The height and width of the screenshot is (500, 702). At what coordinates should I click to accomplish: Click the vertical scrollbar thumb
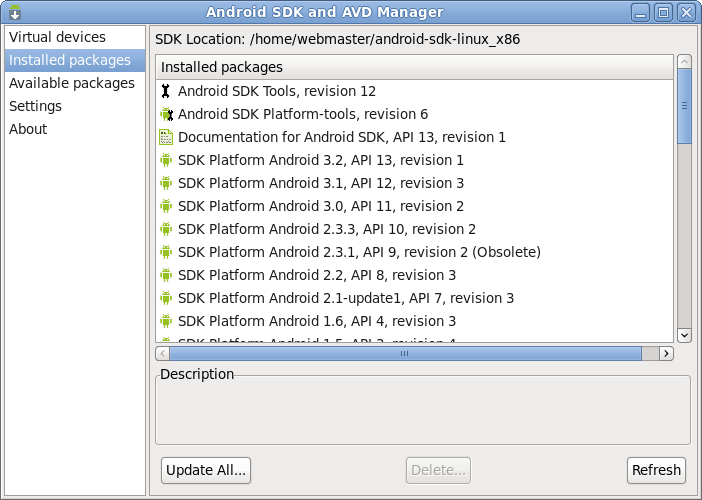(684, 106)
